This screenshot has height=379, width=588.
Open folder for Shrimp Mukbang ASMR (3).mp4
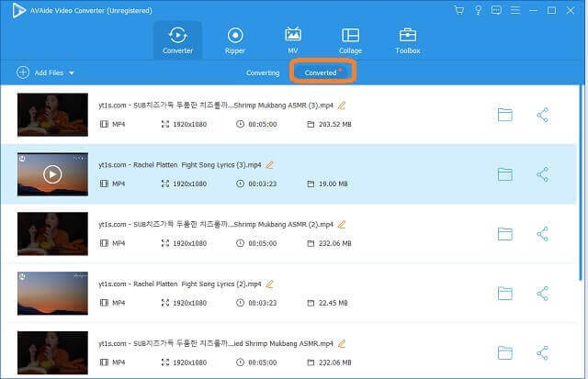(505, 115)
